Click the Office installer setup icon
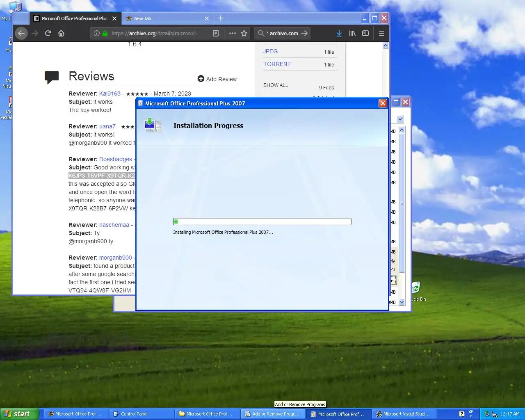 tap(153, 125)
